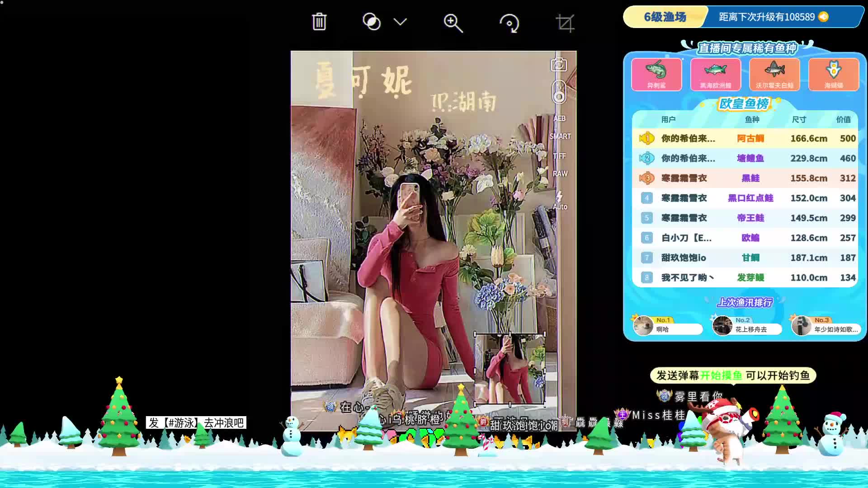Select the crop tool icon
Image resolution: width=868 pixels, height=488 pixels.
565,23
